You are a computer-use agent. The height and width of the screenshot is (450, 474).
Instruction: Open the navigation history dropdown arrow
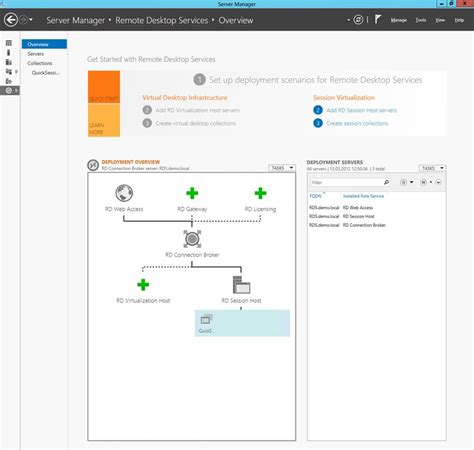click(31, 20)
